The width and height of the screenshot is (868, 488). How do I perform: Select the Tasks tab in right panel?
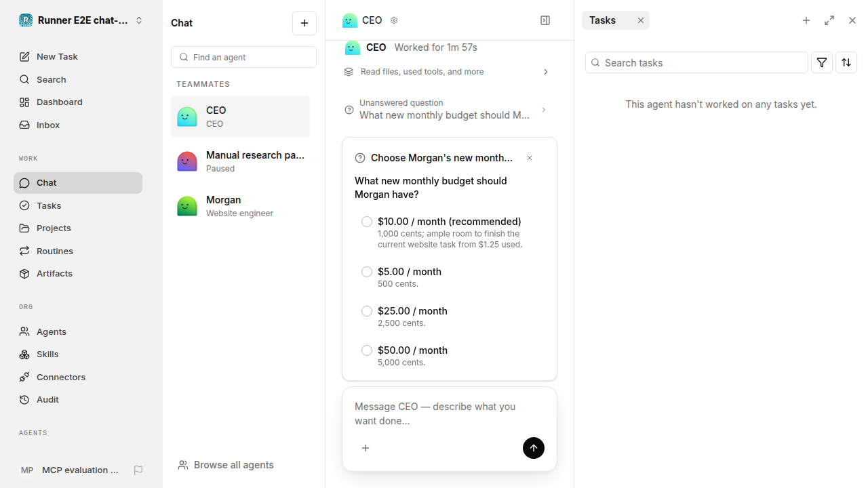coord(603,20)
